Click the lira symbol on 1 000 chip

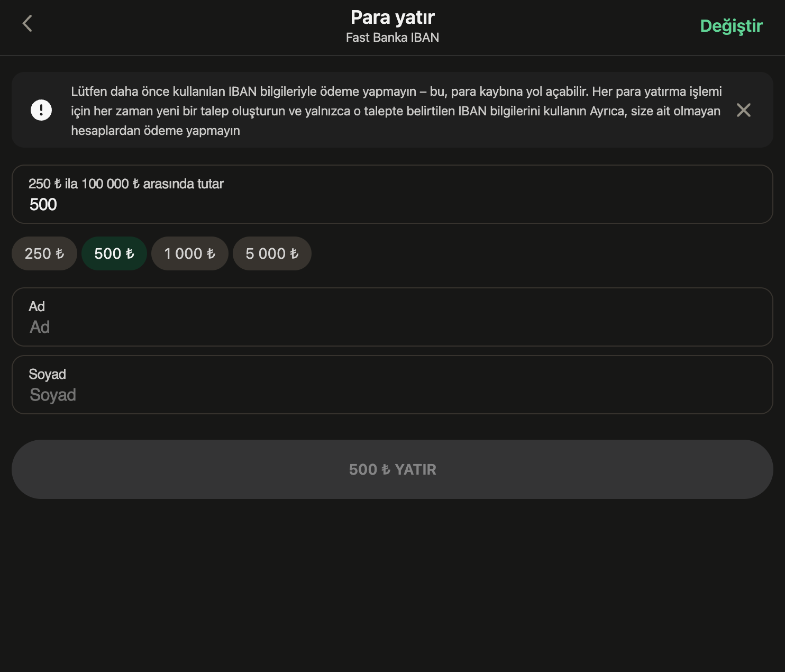[211, 254]
